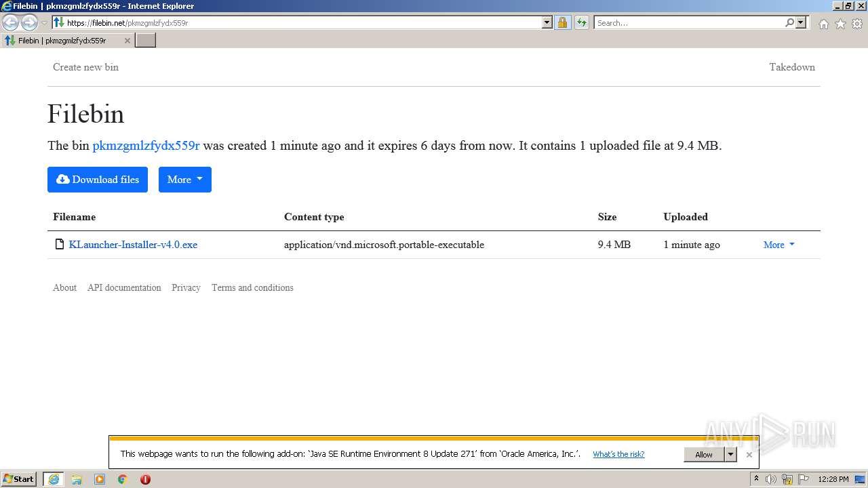The height and width of the screenshot is (488, 868).
Task: Click the Content type column header
Action: click(x=314, y=217)
